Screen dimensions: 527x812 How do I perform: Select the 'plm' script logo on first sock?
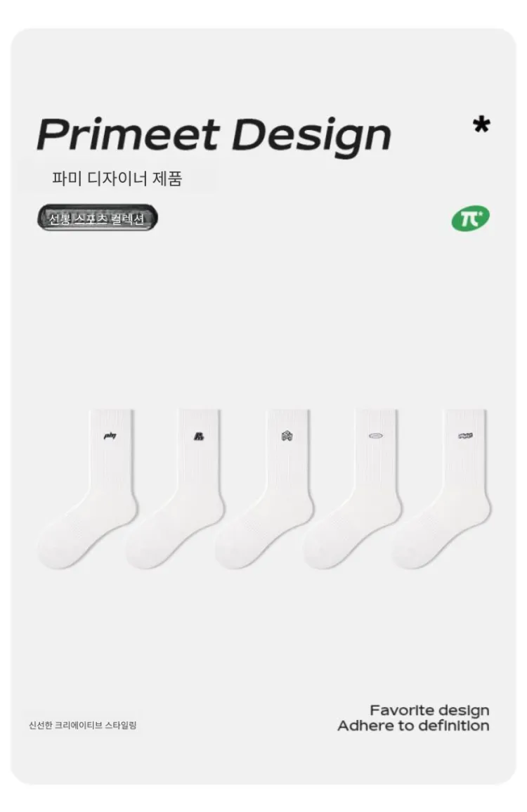tap(110, 436)
